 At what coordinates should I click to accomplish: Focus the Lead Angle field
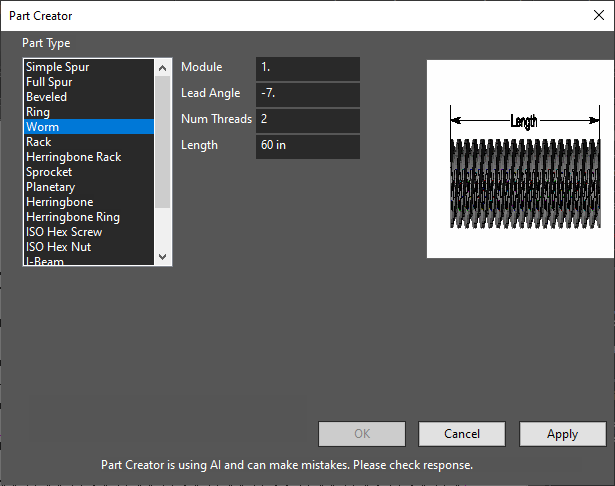click(308, 95)
